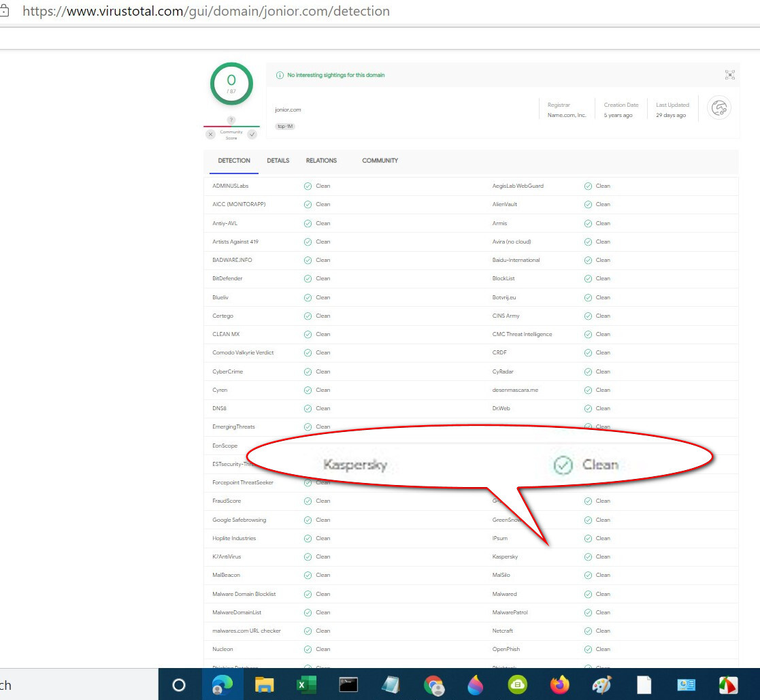
Task: Vote domain harmless with the checkmark button
Action: point(252,135)
